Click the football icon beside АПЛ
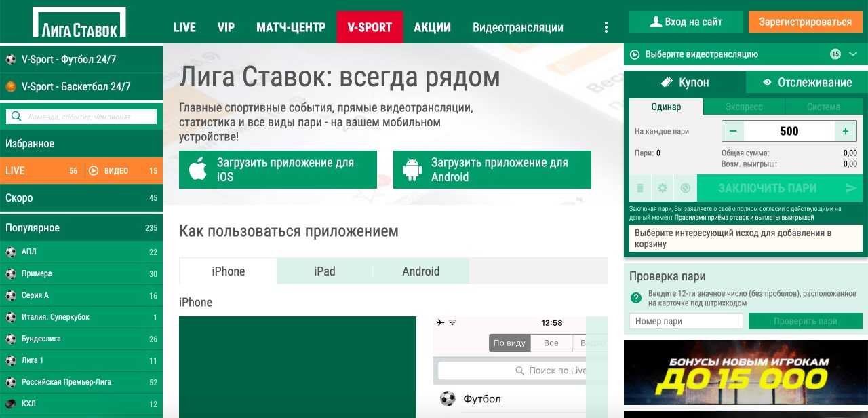The width and height of the screenshot is (868, 418). click(11, 252)
